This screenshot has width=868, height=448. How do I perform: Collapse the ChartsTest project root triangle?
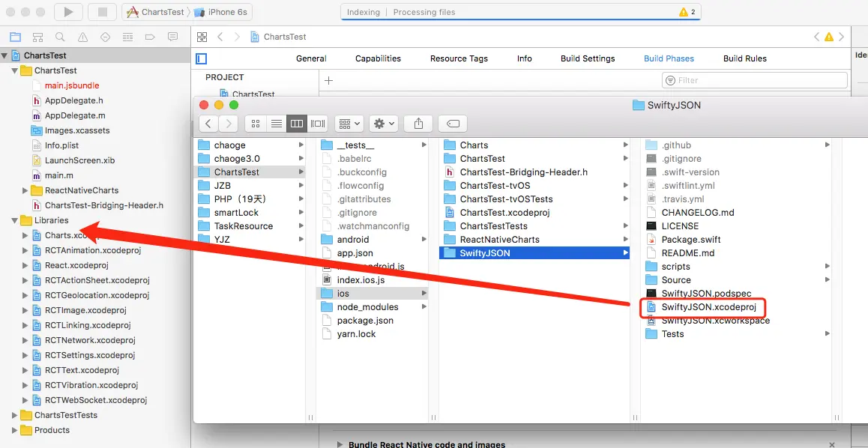point(5,55)
